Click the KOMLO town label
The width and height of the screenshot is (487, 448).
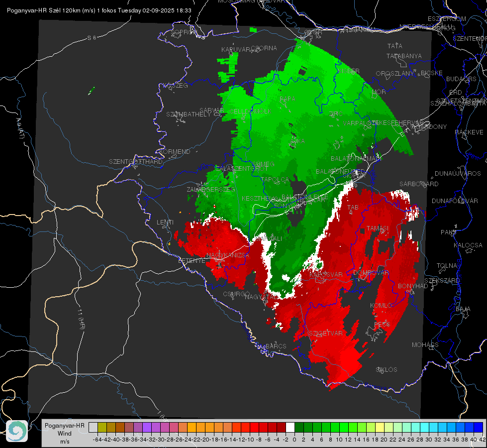tap(381, 306)
